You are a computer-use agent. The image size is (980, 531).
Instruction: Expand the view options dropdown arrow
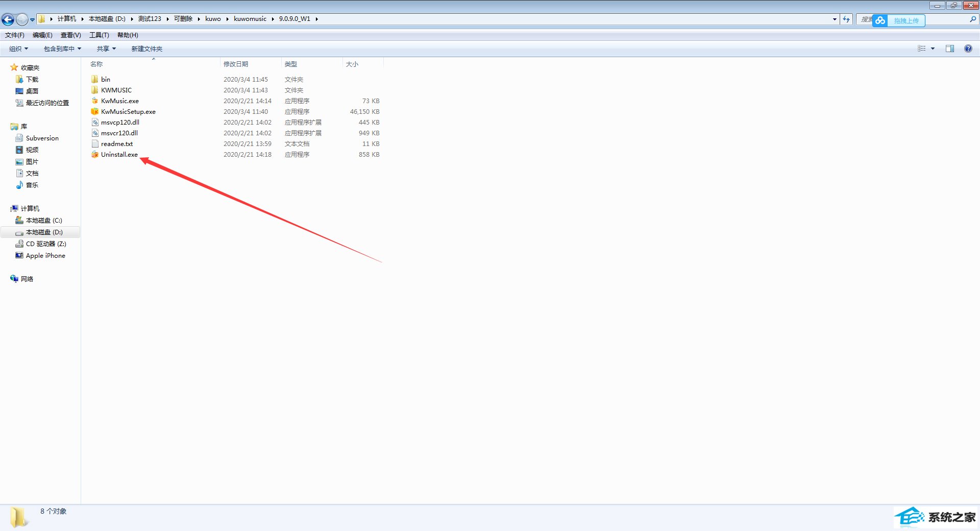click(933, 49)
